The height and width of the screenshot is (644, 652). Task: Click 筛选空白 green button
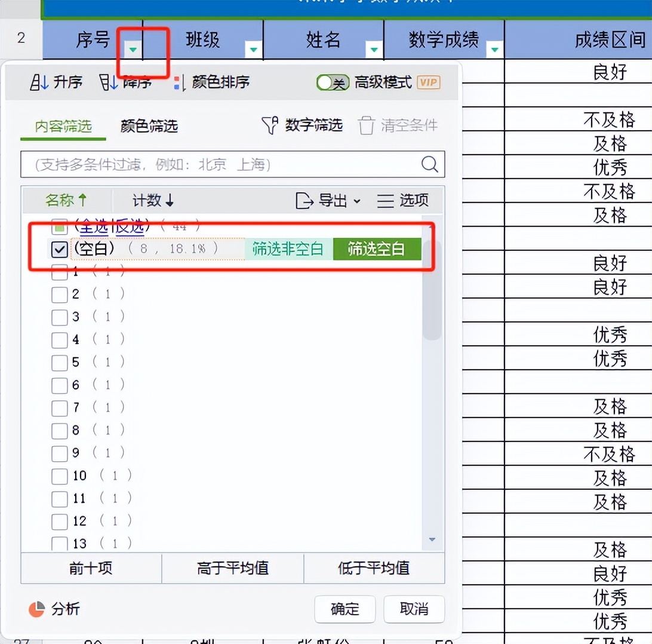tap(377, 249)
